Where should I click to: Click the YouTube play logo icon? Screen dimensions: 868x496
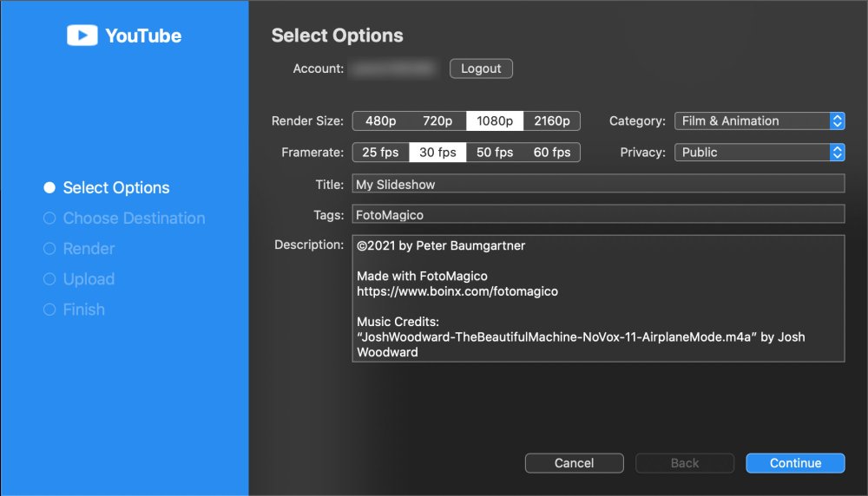tap(82, 36)
